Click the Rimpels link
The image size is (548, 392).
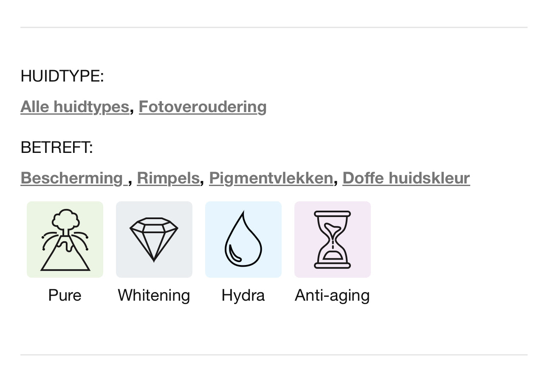(x=168, y=178)
